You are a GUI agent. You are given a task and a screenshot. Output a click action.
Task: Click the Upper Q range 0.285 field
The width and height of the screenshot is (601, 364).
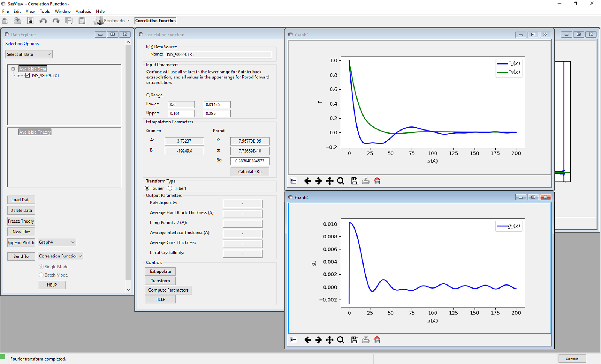tap(217, 114)
